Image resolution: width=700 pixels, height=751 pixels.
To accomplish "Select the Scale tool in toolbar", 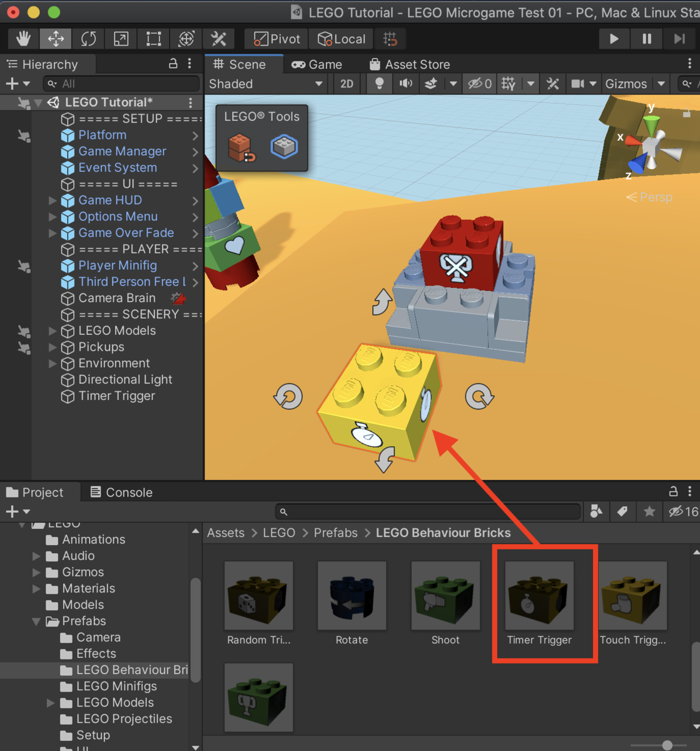I will click(121, 39).
